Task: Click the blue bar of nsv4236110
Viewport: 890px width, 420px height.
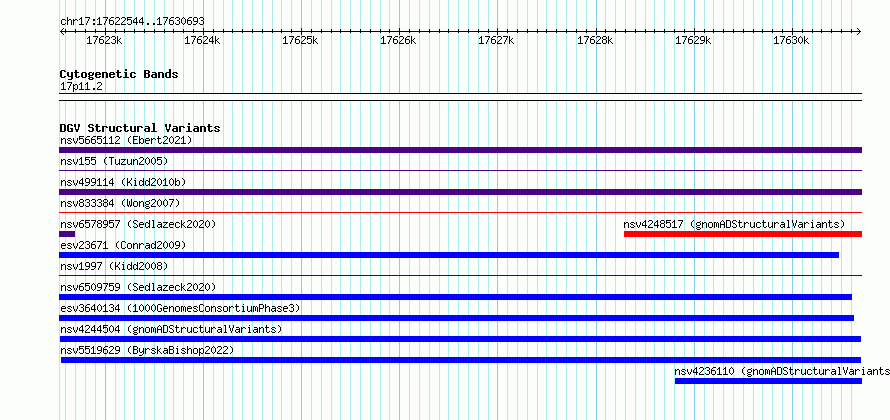Action: [x=769, y=381]
